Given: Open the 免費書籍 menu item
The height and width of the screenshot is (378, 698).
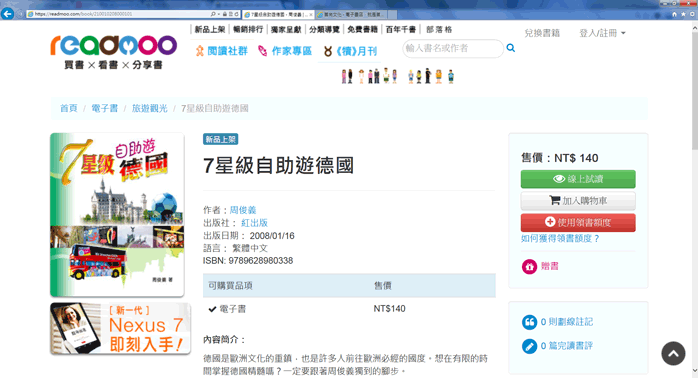Looking at the screenshot, I should coord(362,29).
